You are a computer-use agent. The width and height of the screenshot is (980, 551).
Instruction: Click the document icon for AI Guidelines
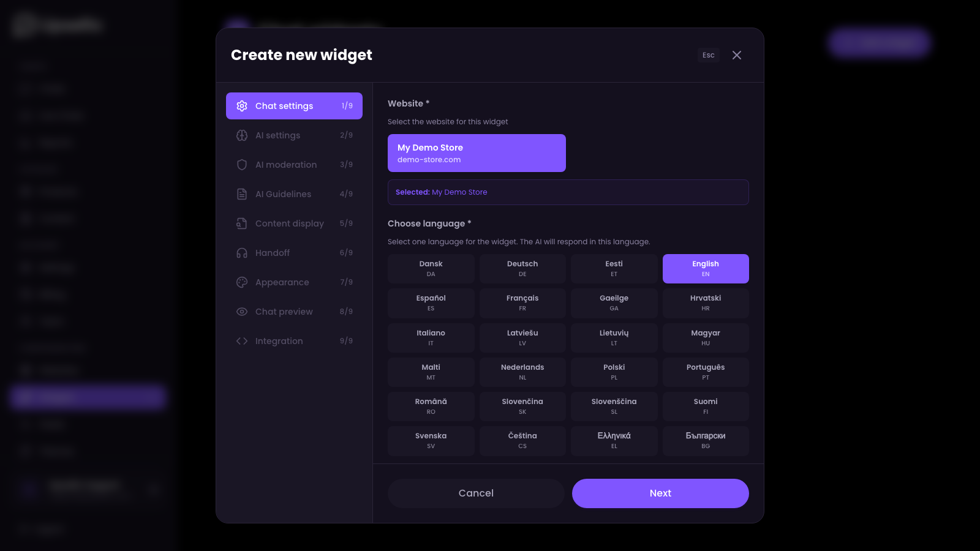[x=243, y=193]
